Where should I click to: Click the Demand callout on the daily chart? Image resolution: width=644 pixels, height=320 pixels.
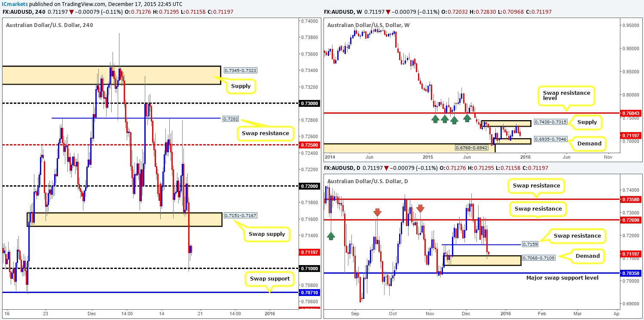tap(587, 256)
